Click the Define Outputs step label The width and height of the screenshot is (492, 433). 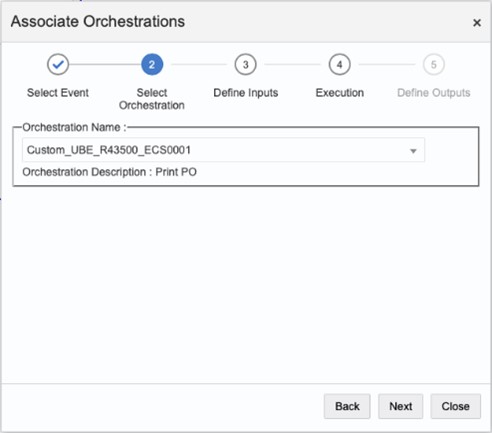(x=434, y=93)
